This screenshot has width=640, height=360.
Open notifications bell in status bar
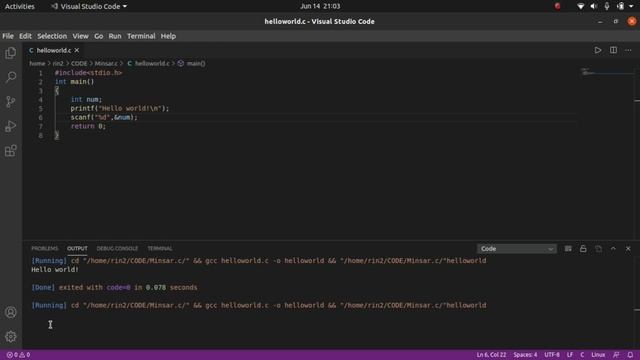630,355
